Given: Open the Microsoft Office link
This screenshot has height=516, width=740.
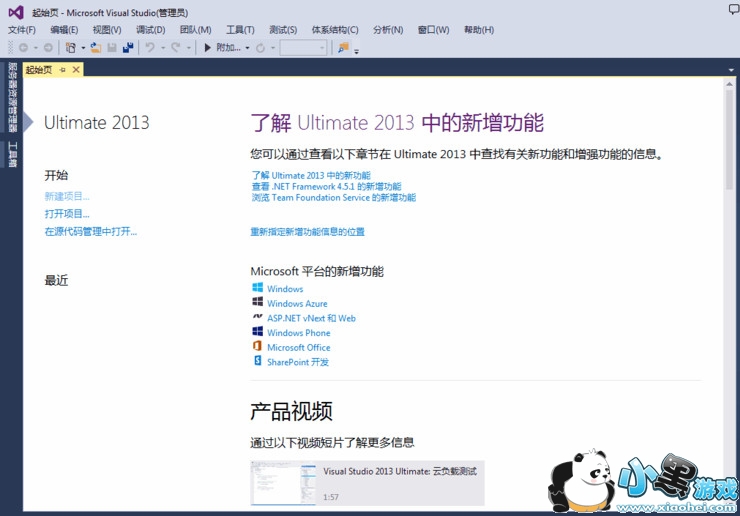Looking at the screenshot, I should tap(299, 347).
